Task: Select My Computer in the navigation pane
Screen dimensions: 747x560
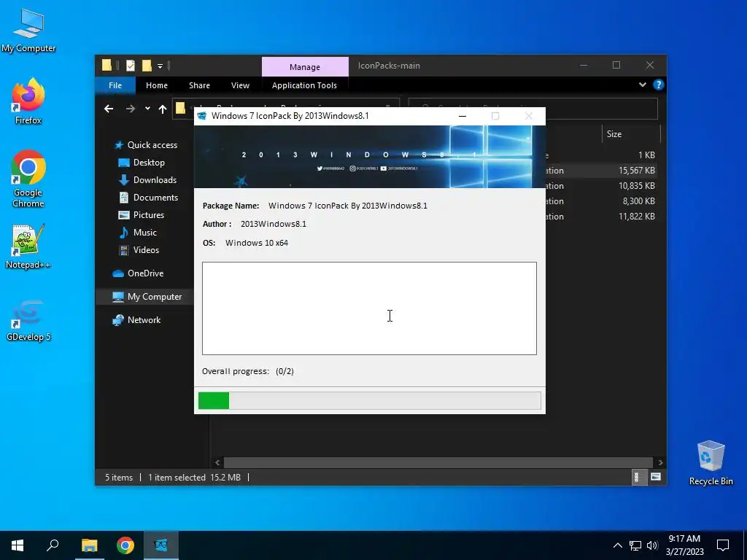Action: 144,297
